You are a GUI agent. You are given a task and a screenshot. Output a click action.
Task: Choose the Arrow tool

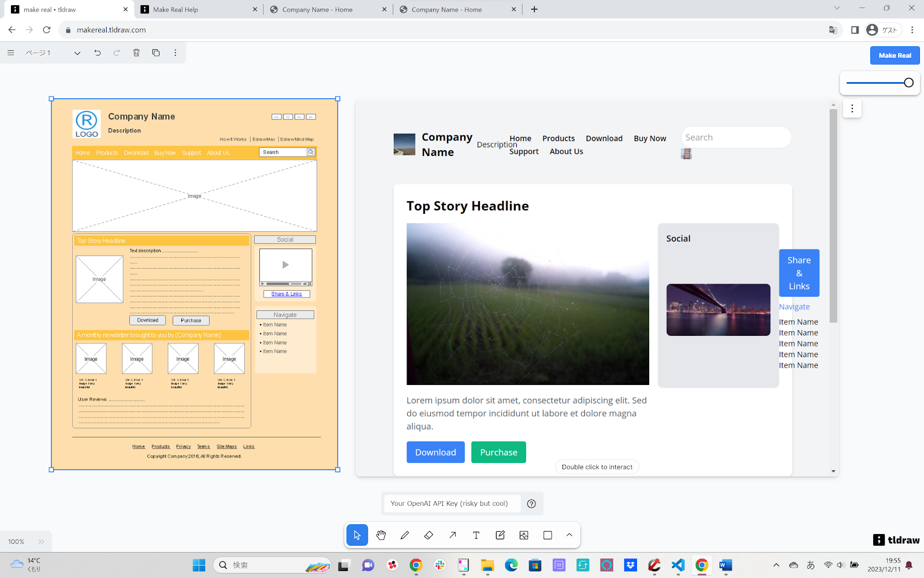[453, 535]
